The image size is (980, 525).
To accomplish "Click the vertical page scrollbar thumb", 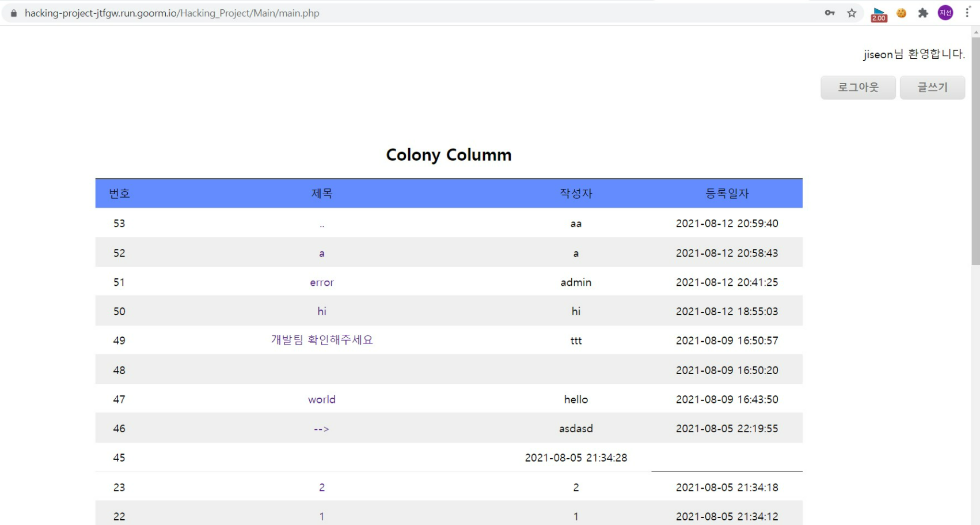I will click(x=975, y=151).
